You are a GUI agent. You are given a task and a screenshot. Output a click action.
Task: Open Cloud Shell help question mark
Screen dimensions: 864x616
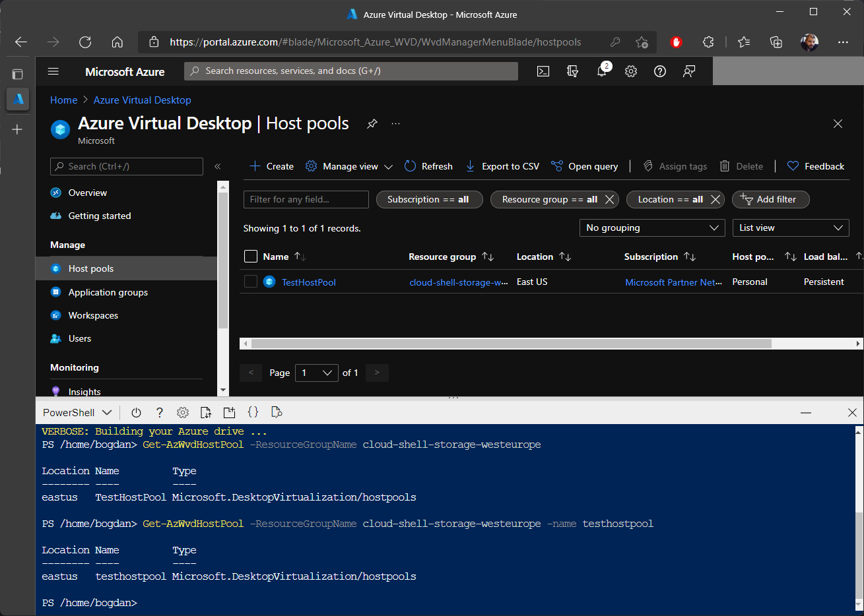(159, 412)
